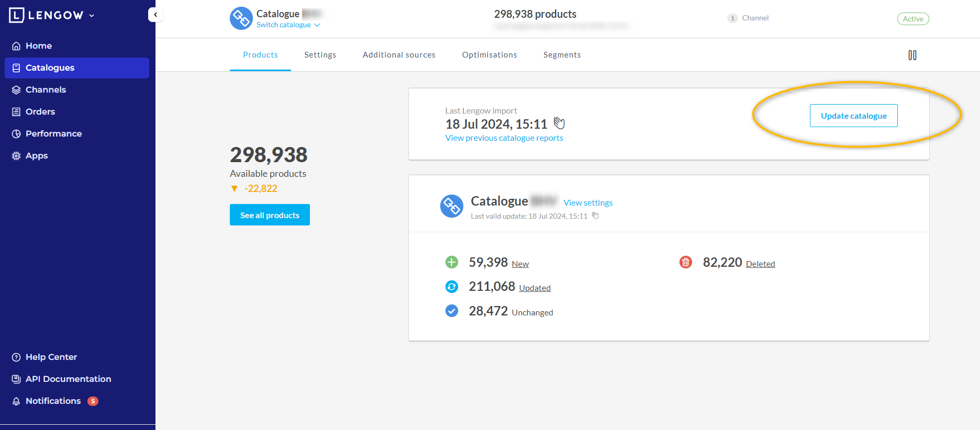Switch to the Settings tab

(320, 55)
